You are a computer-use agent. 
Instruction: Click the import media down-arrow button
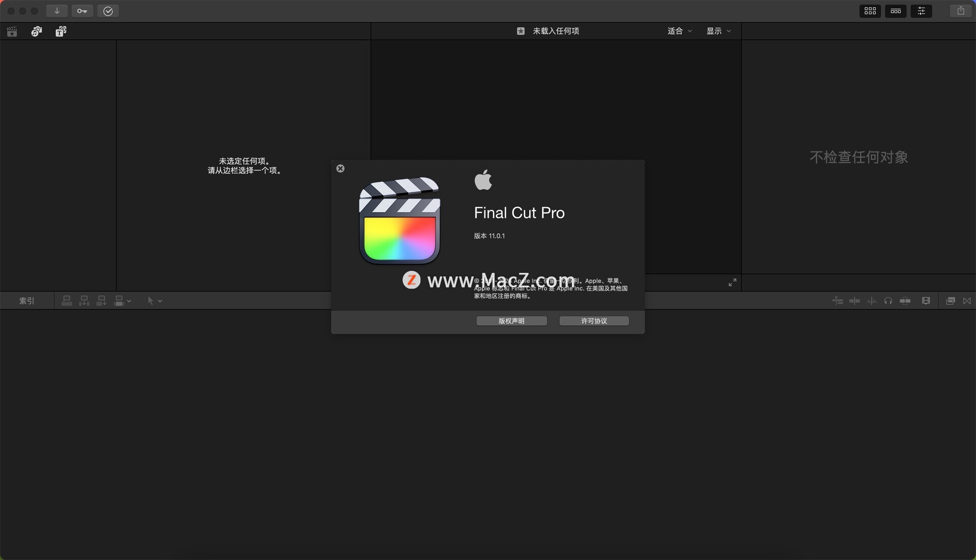tap(57, 11)
